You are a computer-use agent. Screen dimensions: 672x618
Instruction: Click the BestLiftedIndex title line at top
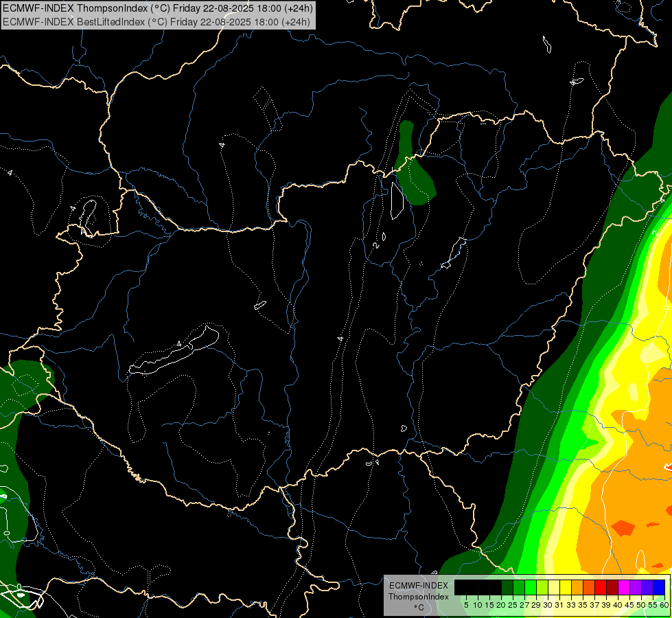pyautogui.click(x=156, y=22)
